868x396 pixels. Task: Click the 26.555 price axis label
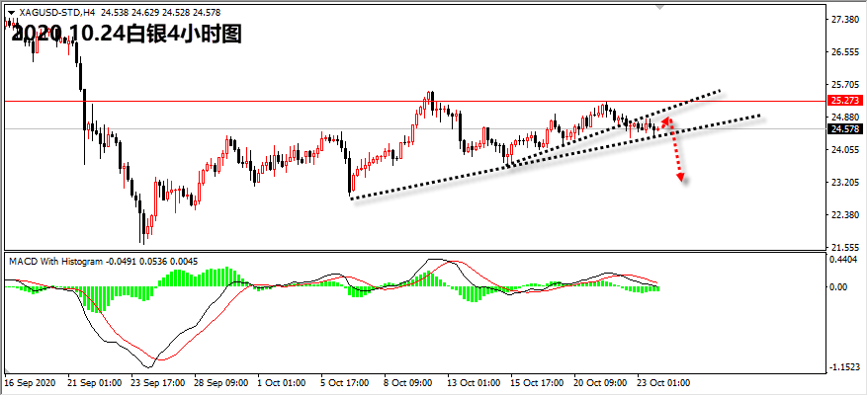tap(845, 52)
